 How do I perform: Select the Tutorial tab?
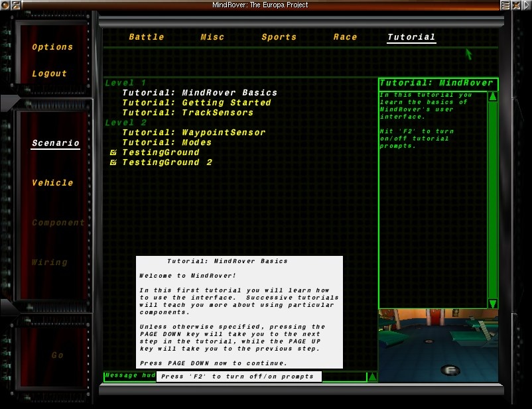[411, 37]
